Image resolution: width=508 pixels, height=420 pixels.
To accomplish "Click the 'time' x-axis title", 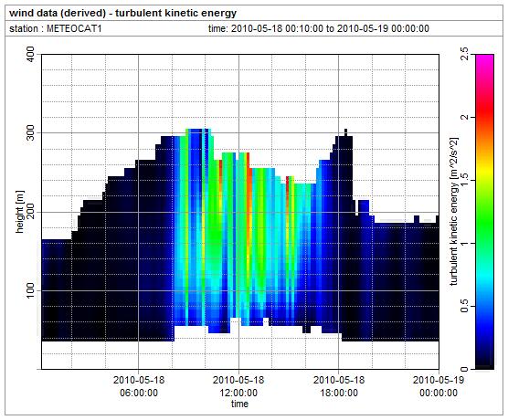I will pos(239,404).
